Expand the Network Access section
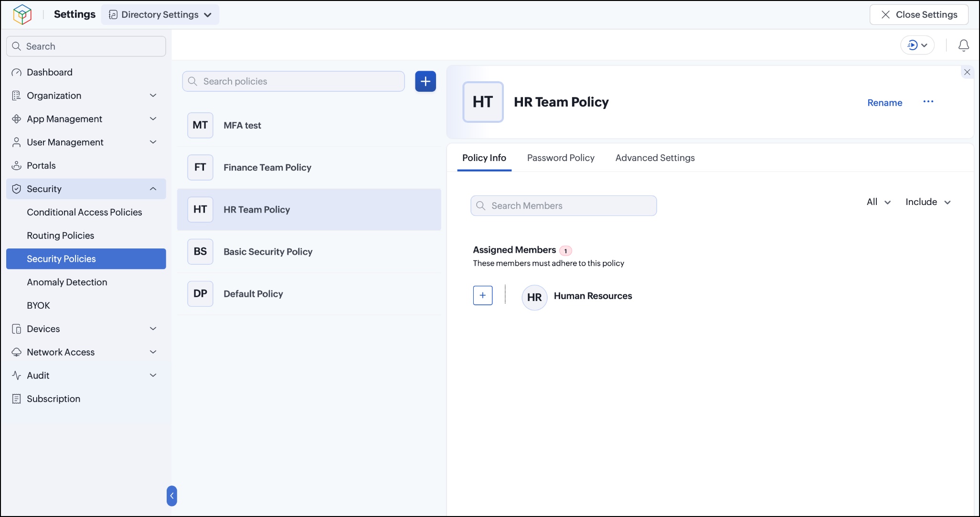The width and height of the screenshot is (980, 517). [153, 352]
